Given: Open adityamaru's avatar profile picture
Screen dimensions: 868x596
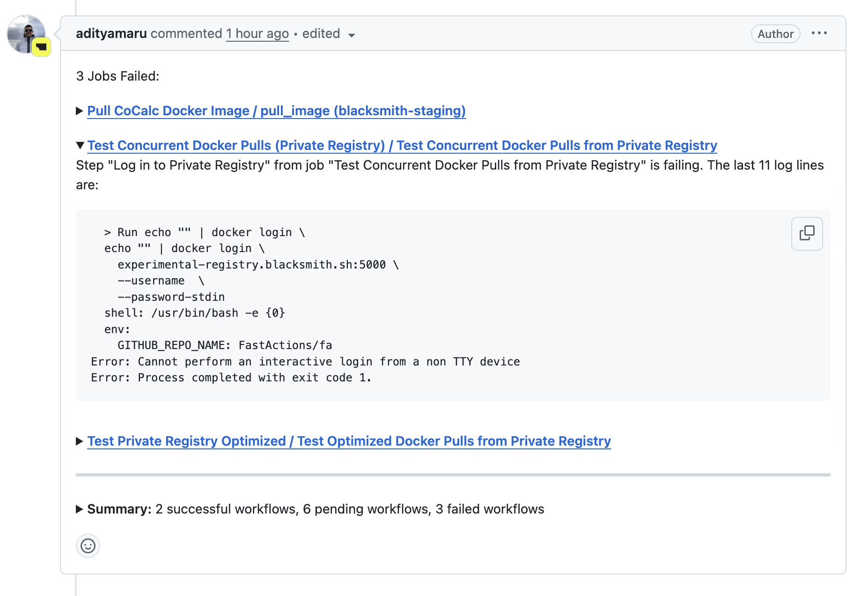Looking at the screenshot, I should (26, 34).
